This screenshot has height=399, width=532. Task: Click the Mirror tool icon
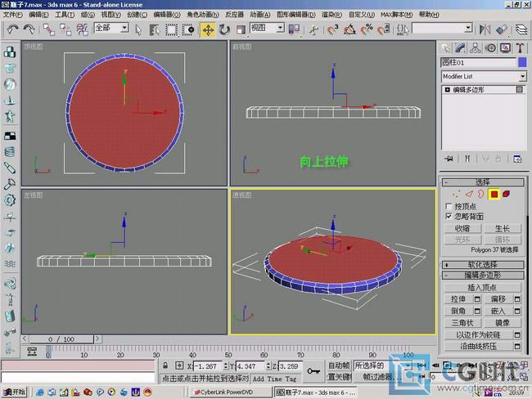[485, 29]
